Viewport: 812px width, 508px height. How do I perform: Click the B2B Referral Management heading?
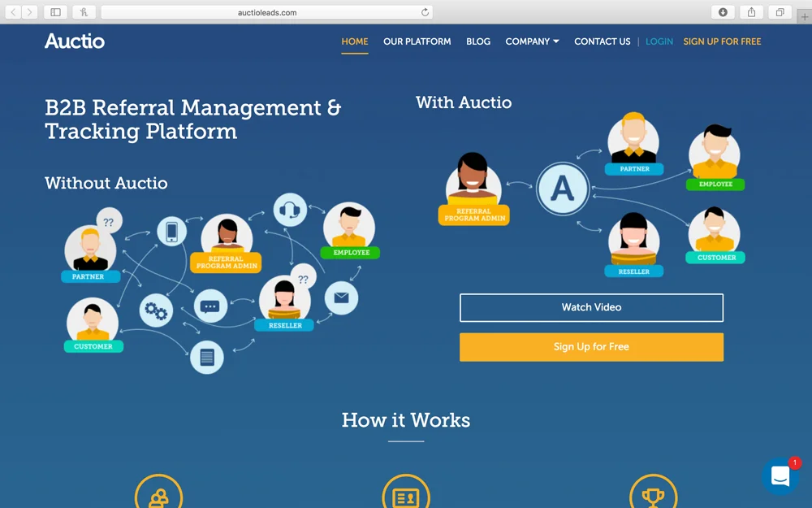tap(192, 119)
